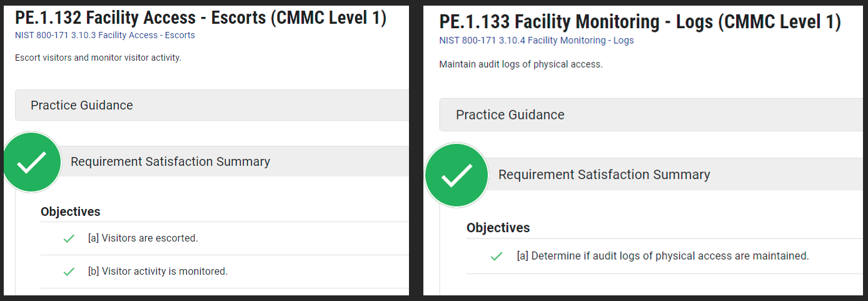Click the checkmark beside the audit logs objective

(497, 256)
